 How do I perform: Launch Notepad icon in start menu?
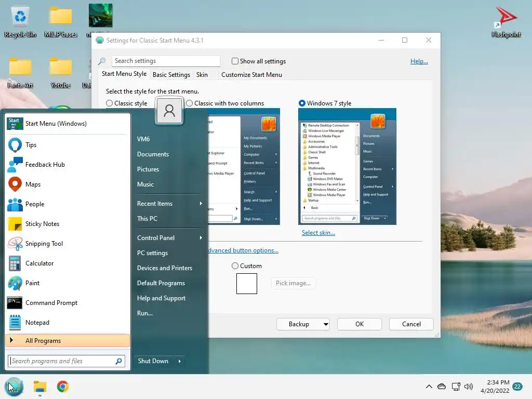15,322
